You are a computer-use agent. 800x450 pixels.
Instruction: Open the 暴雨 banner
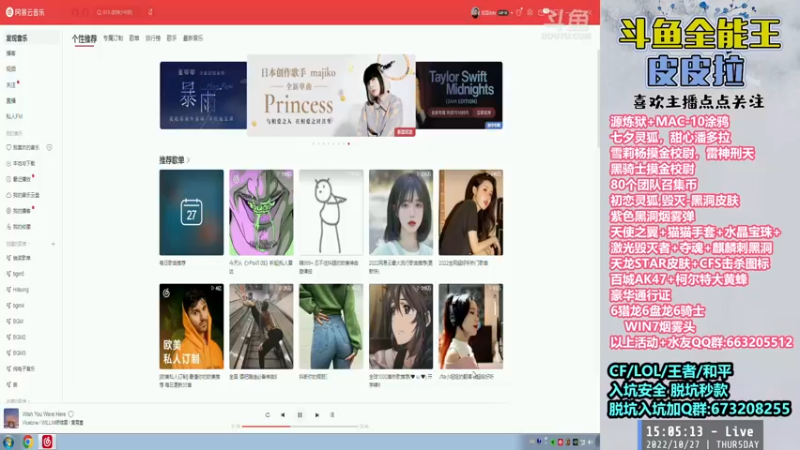tap(203, 95)
